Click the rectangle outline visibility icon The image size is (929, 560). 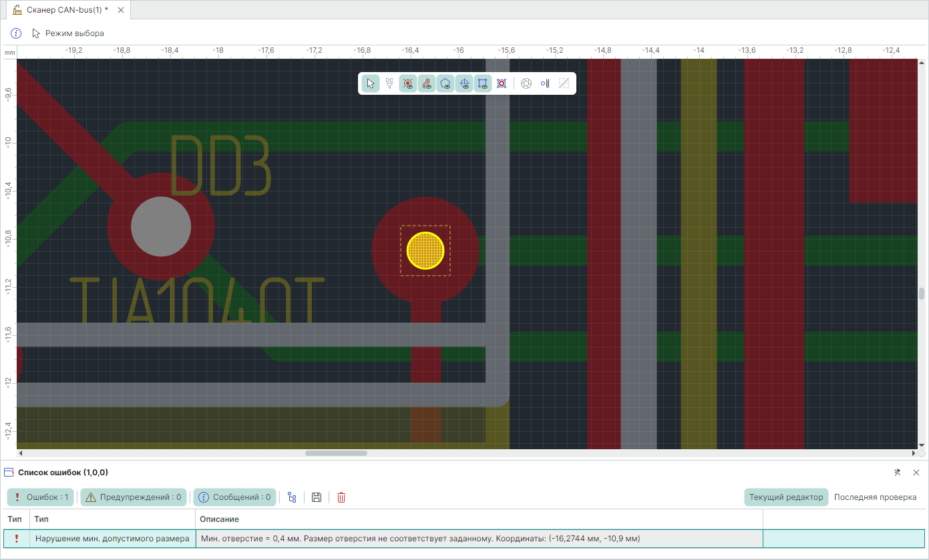click(483, 83)
